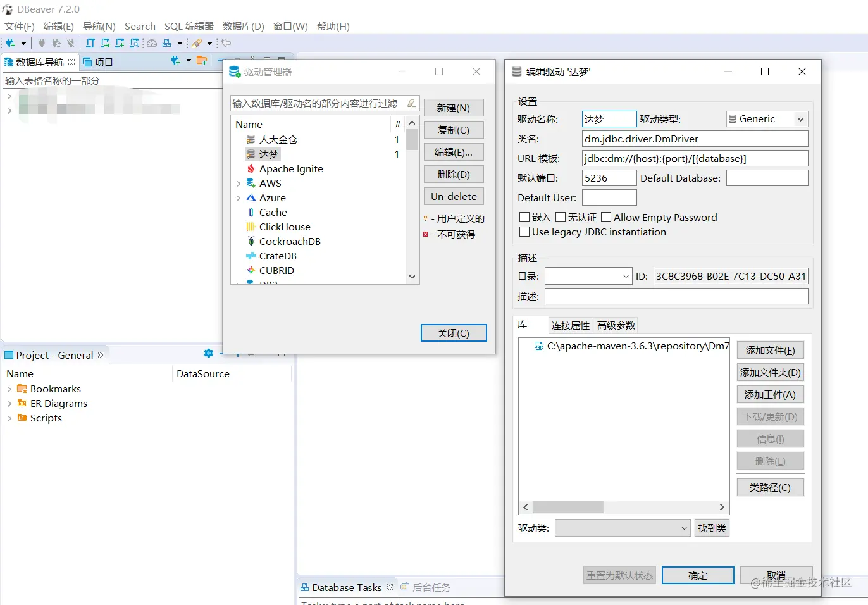Viewport: 868px width, 605px height.
Task: Click the orange new folder icon in navigator
Action: coord(202,61)
